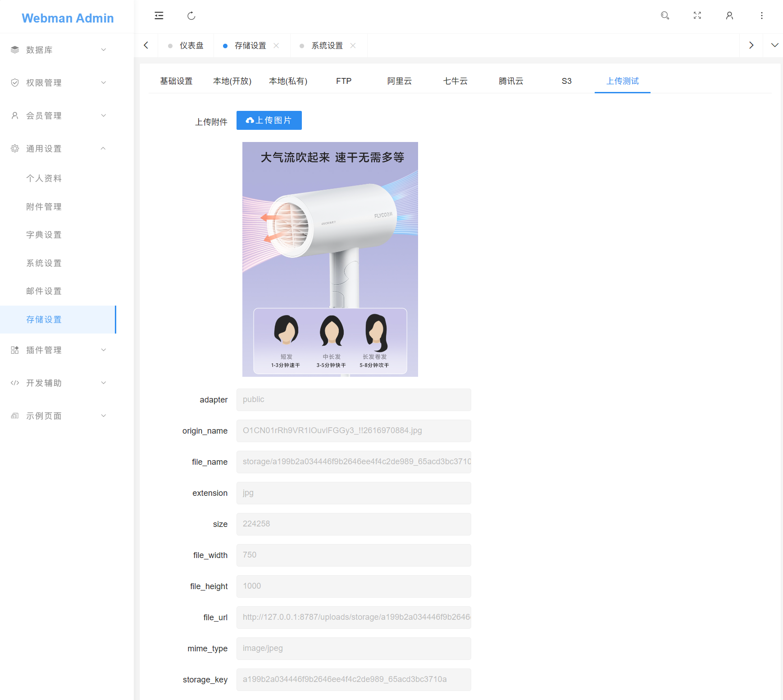Click the refresh page icon
Image resolution: width=783 pixels, height=700 pixels.
(191, 16)
